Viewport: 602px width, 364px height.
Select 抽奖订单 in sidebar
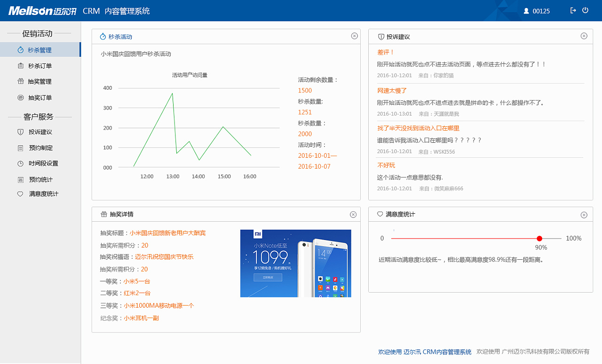point(40,98)
